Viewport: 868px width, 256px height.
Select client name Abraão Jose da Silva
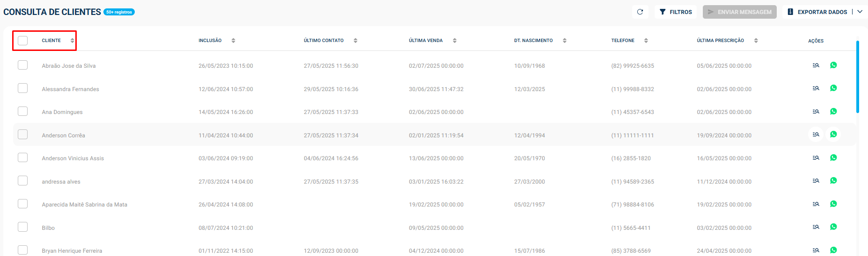pos(69,66)
